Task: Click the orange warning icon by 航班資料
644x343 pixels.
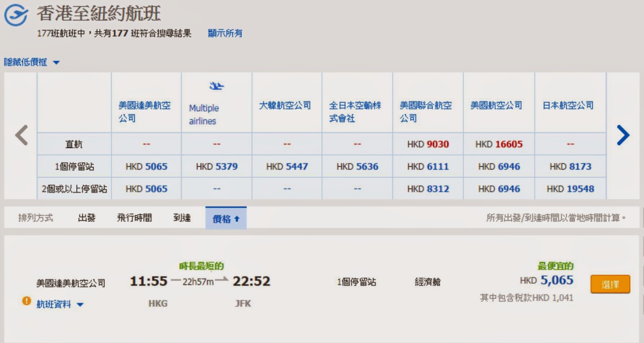Action: (x=27, y=301)
